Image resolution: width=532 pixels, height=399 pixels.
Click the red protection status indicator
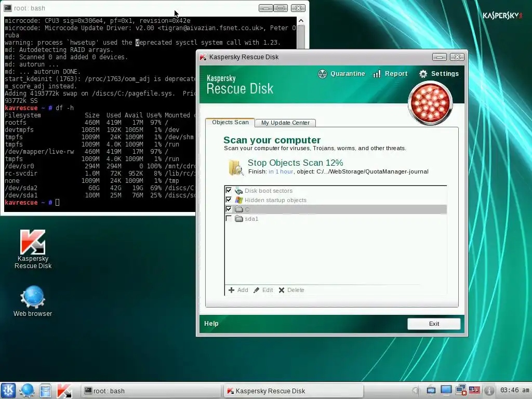coord(430,103)
